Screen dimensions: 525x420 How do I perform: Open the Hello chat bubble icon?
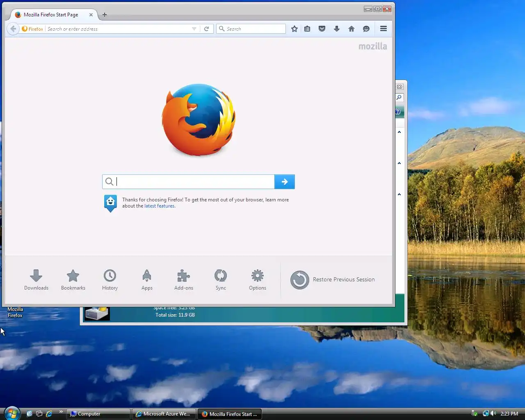(x=366, y=29)
